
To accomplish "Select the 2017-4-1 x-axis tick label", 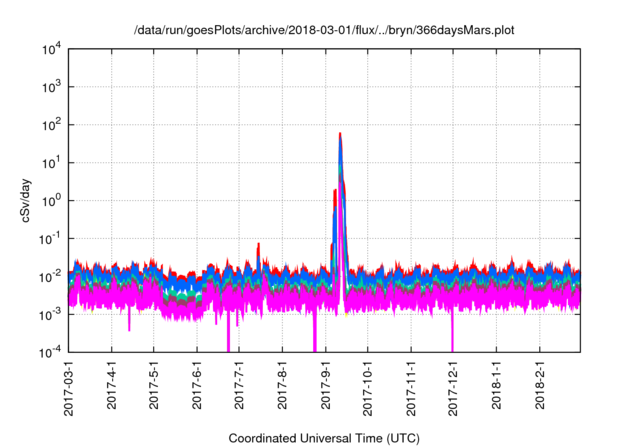I will 111,389.
